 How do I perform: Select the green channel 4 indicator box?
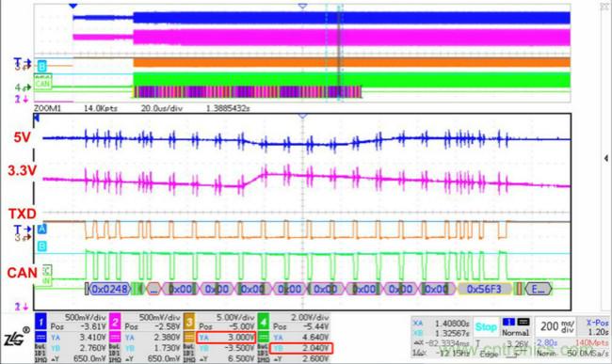tap(264, 322)
